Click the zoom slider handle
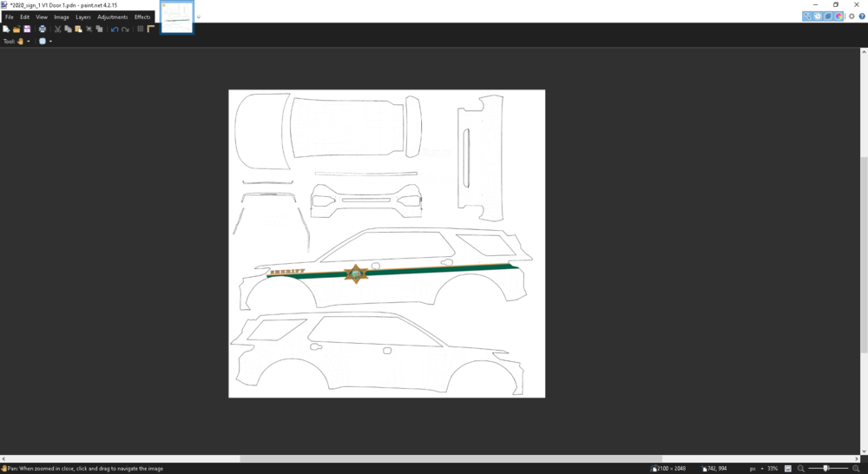Screen dimensions: 868x474 [x=826, y=469]
